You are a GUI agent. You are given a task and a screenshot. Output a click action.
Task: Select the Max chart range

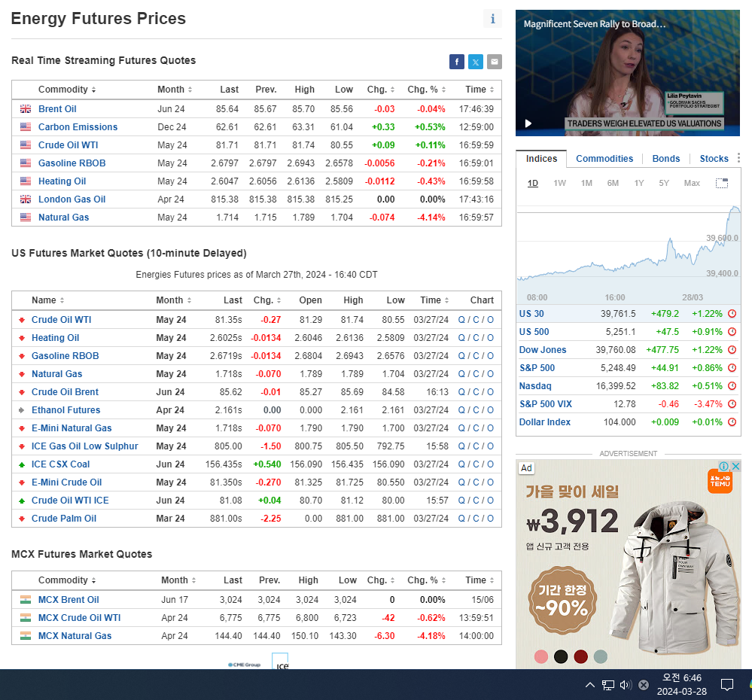coord(692,183)
